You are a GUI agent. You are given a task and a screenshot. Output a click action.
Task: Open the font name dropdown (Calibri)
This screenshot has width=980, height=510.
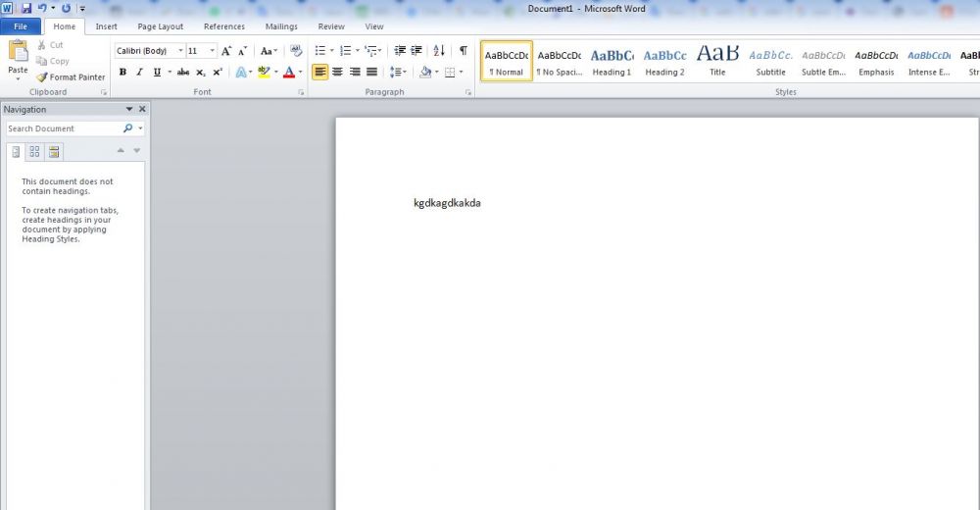[180, 51]
